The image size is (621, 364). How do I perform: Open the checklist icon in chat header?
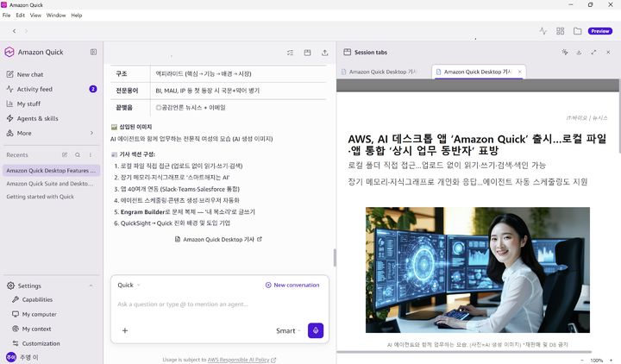[x=291, y=53]
